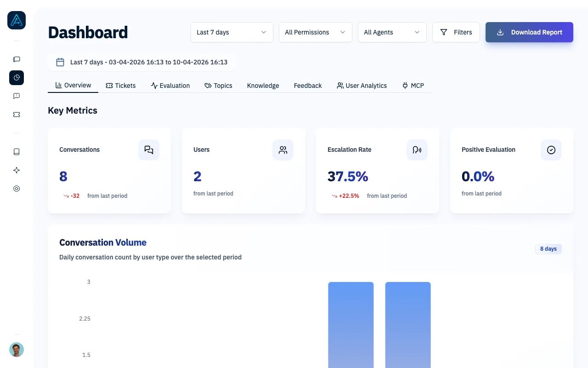
Task: Open the knowledge book icon in the sidebar
Action: point(17,152)
